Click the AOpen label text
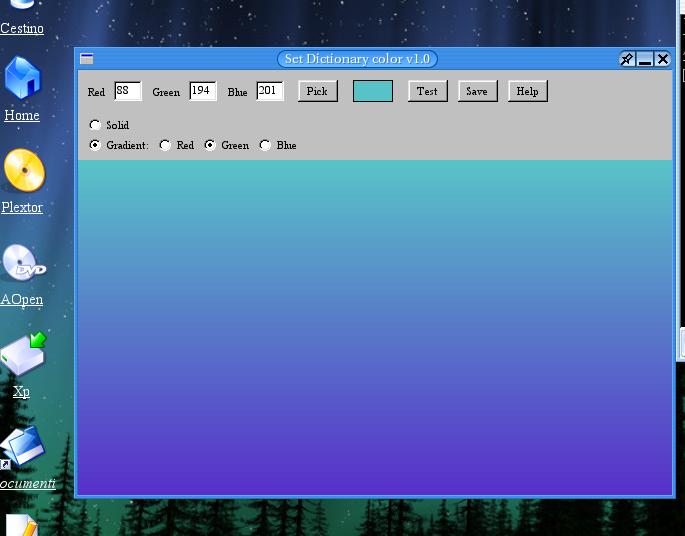The image size is (685, 536). click(21, 299)
